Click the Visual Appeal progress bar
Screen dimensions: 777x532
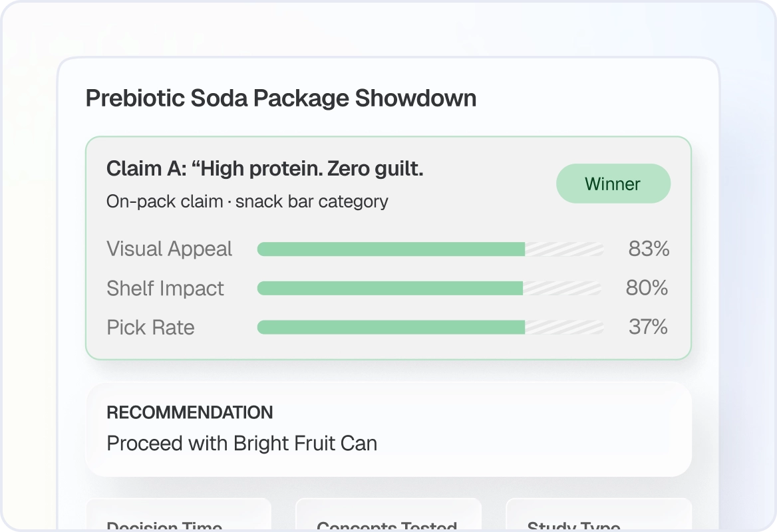point(430,249)
